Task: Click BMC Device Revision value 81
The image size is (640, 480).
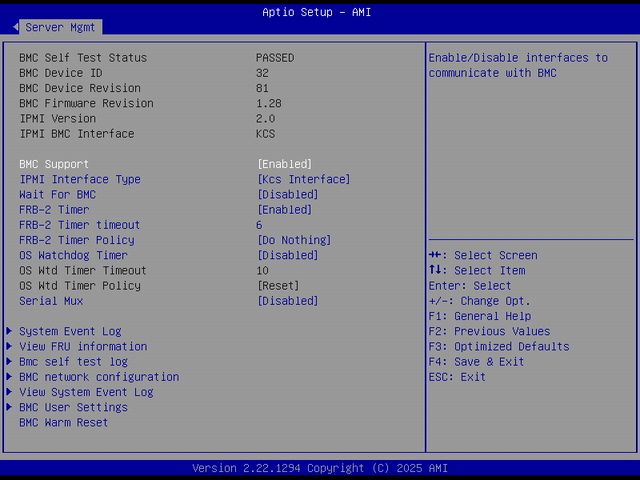Action: 262,88
